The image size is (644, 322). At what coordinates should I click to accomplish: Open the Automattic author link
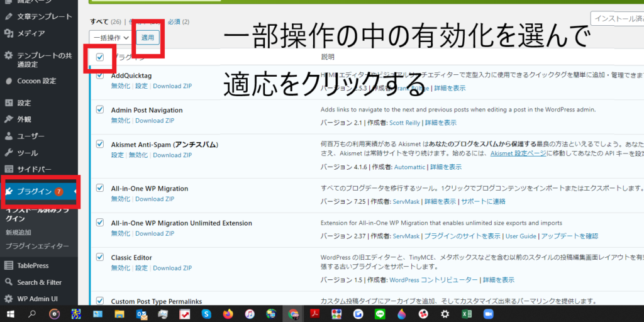[410, 167]
